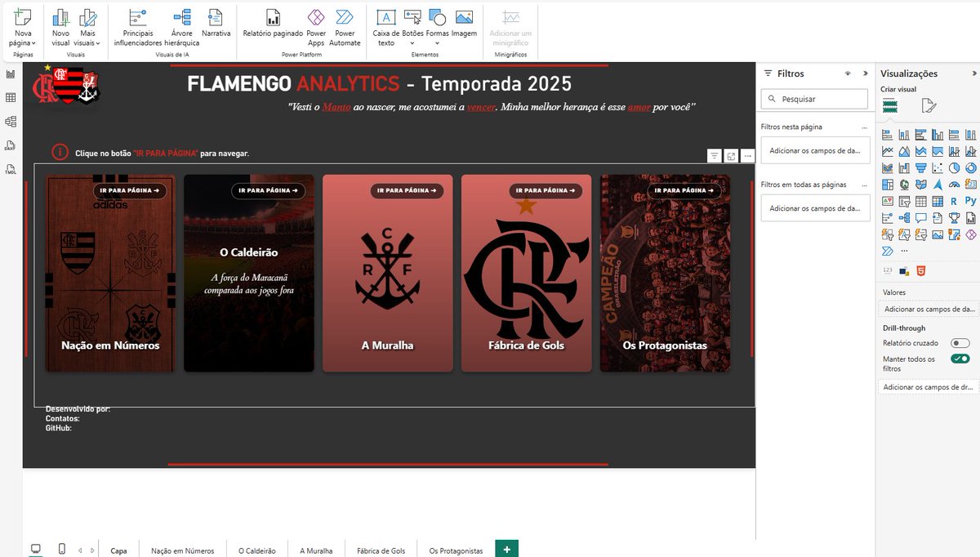Screen dimensions: 980x557
Task: Disable Manter todos os filtros toggle
Action: [960, 359]
